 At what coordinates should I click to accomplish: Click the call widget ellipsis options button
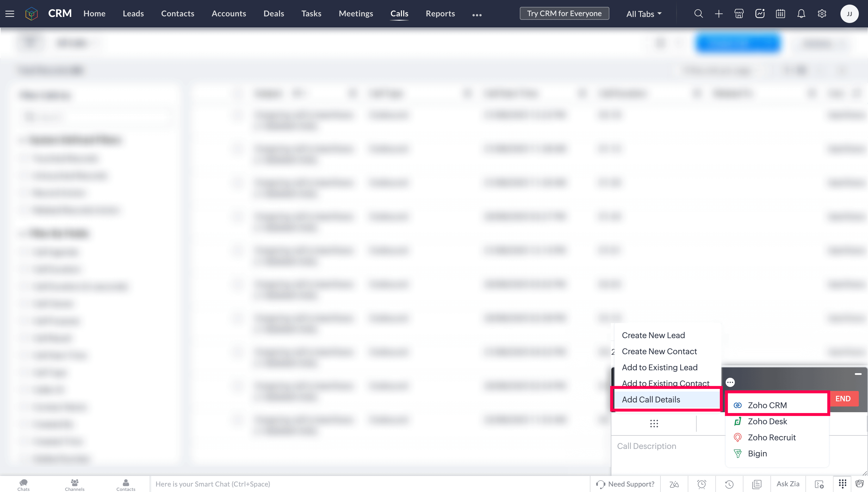730,382
